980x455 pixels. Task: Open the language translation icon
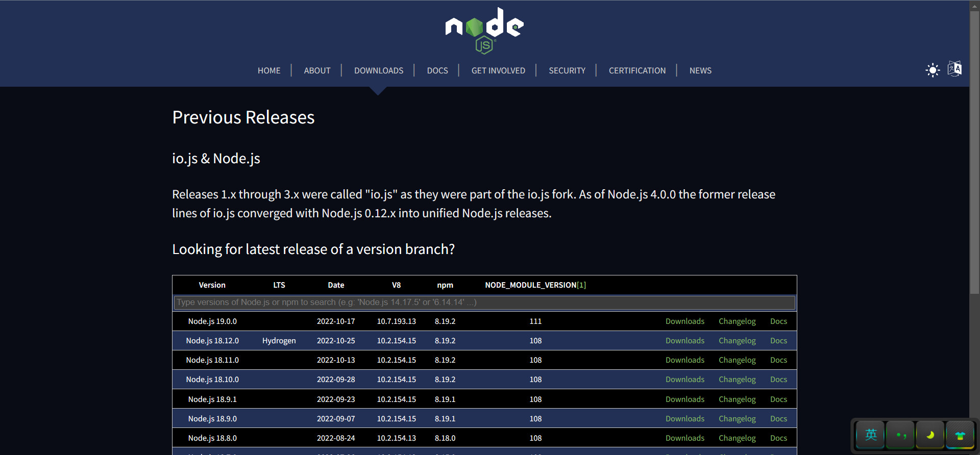point(954,69)
